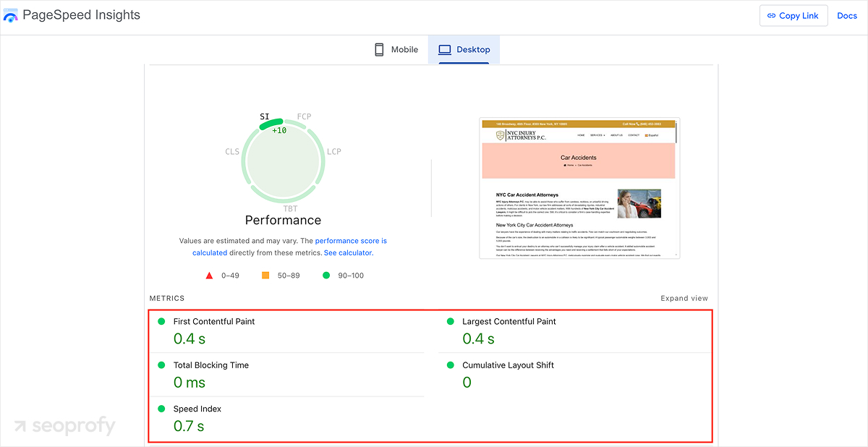Viewport: 868px width, 447px height.
Task: Click the green dot beside First Contentful Paint
Action: point(161,321)
